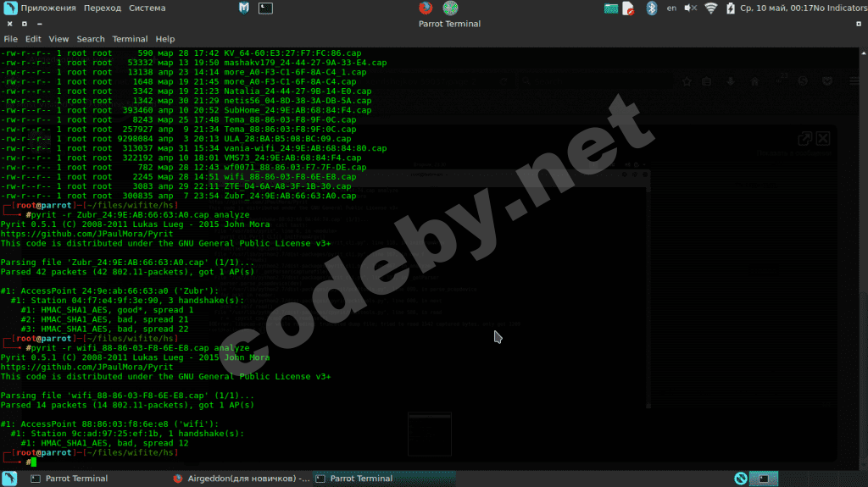Click the muted volume tray icon
This screenshot has height=487, width=868.
[690, 8]
